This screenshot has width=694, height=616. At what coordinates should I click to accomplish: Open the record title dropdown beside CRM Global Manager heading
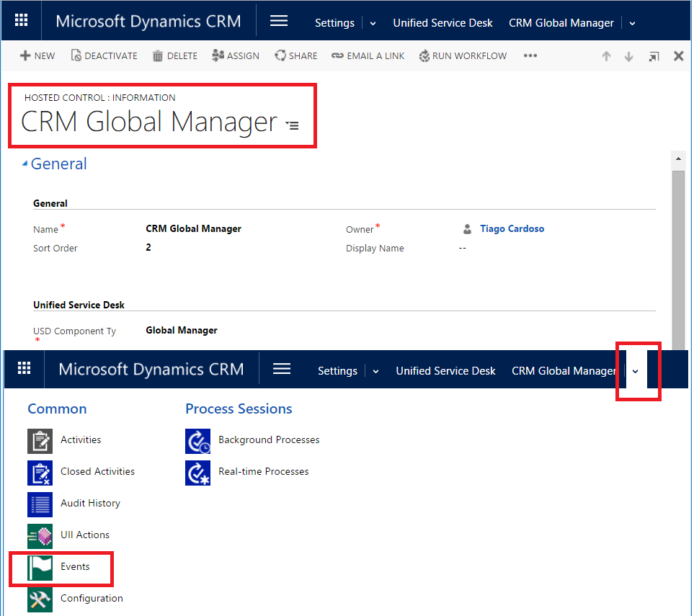292,125
